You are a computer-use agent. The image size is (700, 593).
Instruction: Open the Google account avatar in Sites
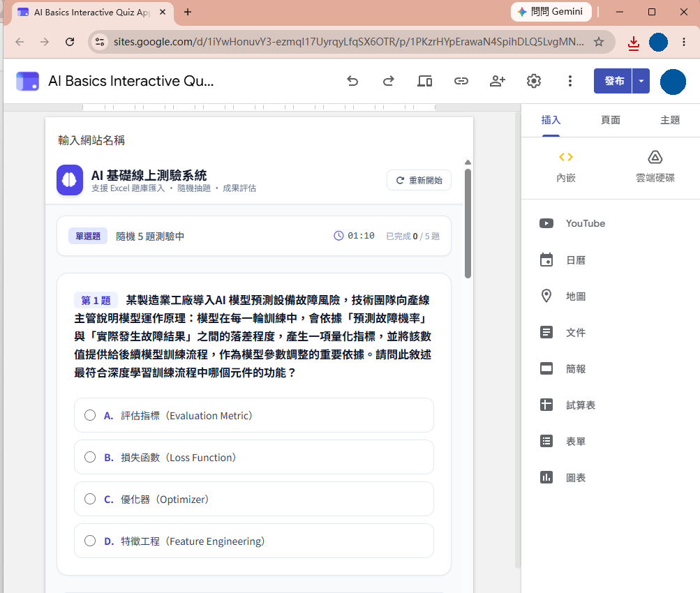pos(673,82)
